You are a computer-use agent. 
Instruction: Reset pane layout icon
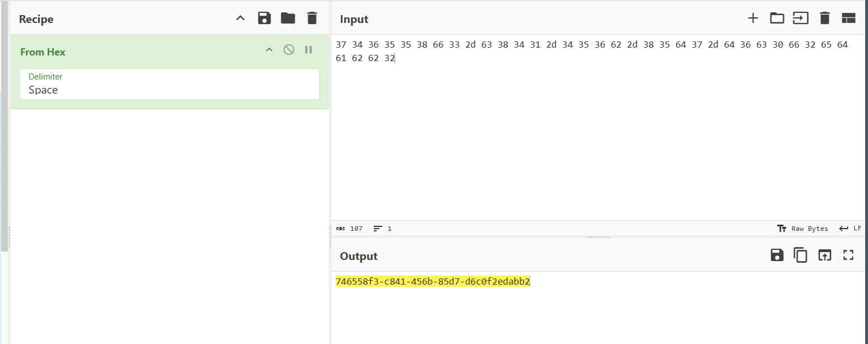pos(848,18)
